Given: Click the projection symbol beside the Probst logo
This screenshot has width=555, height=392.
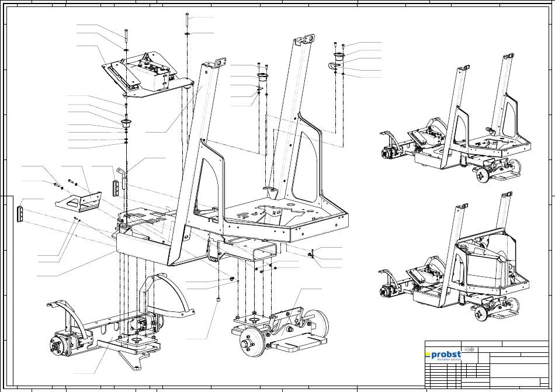Looking at the screenshot, I should point(469,351).
